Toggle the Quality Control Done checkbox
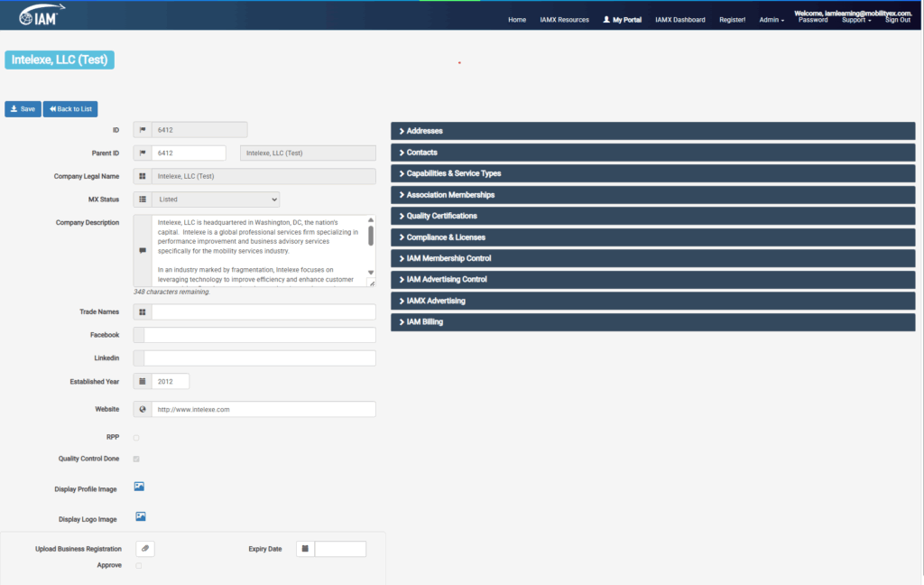This screenshot has height=585, width=924. 136,459
